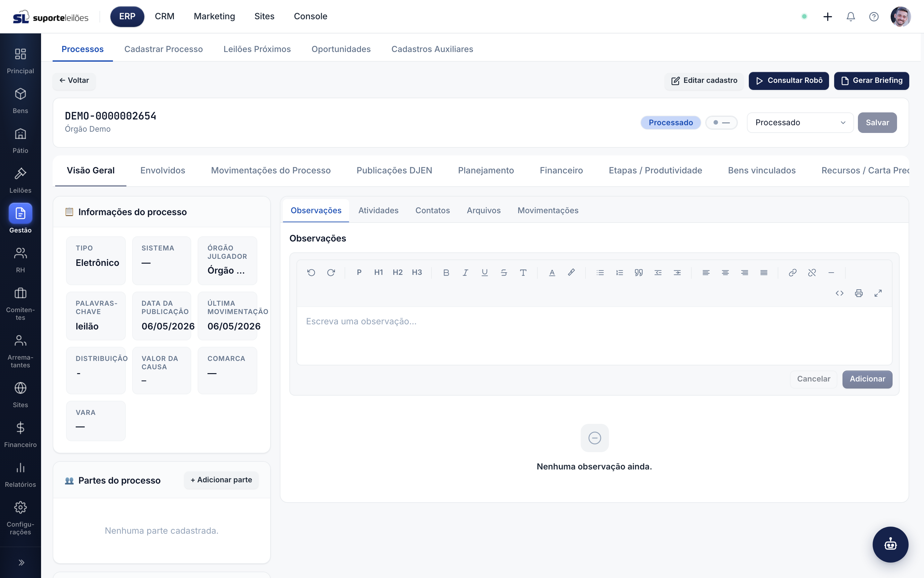The width and height of the screenshot is (924, 578).
Task: Open the chatbot assistant floating button
Action: tap(890, 544)
